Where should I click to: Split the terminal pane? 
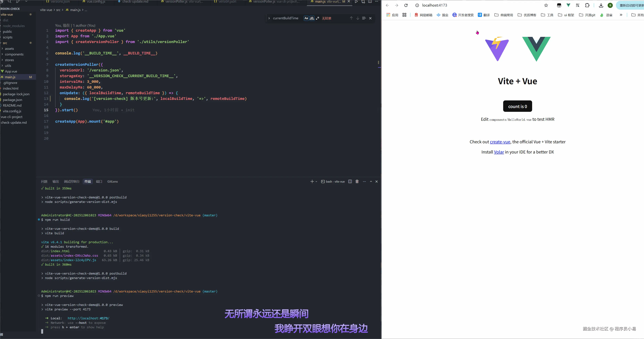350,182
